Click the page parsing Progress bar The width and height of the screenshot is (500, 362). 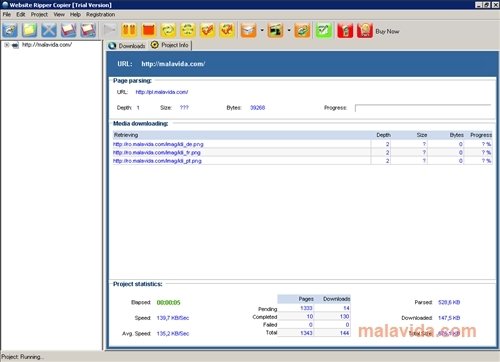point(423,108)
